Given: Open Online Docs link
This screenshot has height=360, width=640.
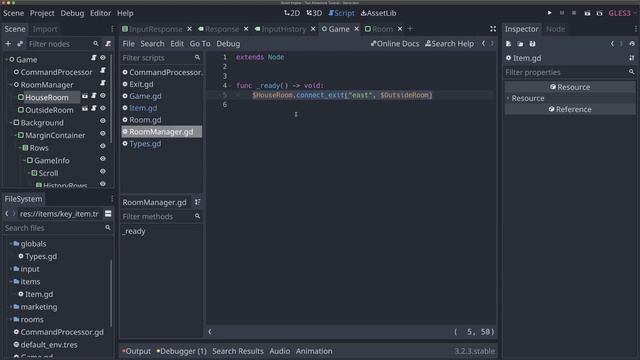Looking at the screenshot, I should (395, 44).
